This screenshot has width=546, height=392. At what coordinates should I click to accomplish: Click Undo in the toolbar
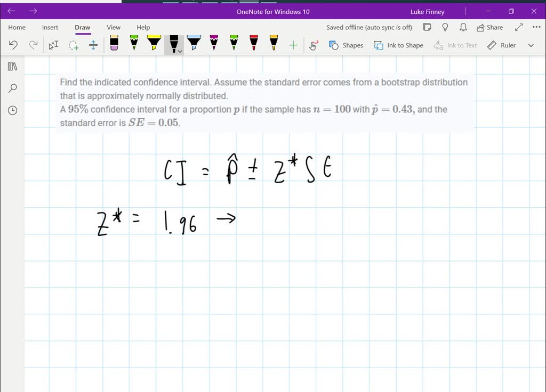coord(13,45)
